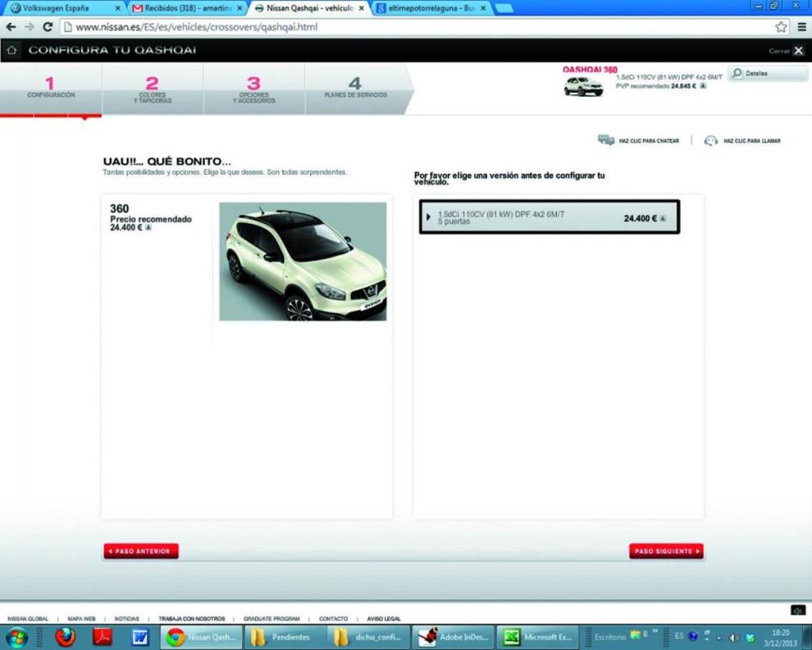Open the Trabaja con Nosotros footer link
The image size is (812, 650).
[x=192, y=619]
